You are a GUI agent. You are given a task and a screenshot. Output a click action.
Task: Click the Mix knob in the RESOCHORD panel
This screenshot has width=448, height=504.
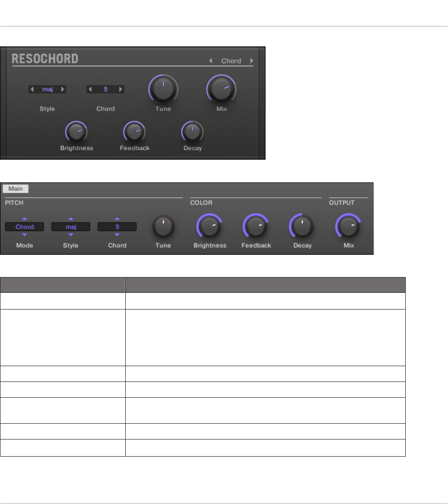221,89
